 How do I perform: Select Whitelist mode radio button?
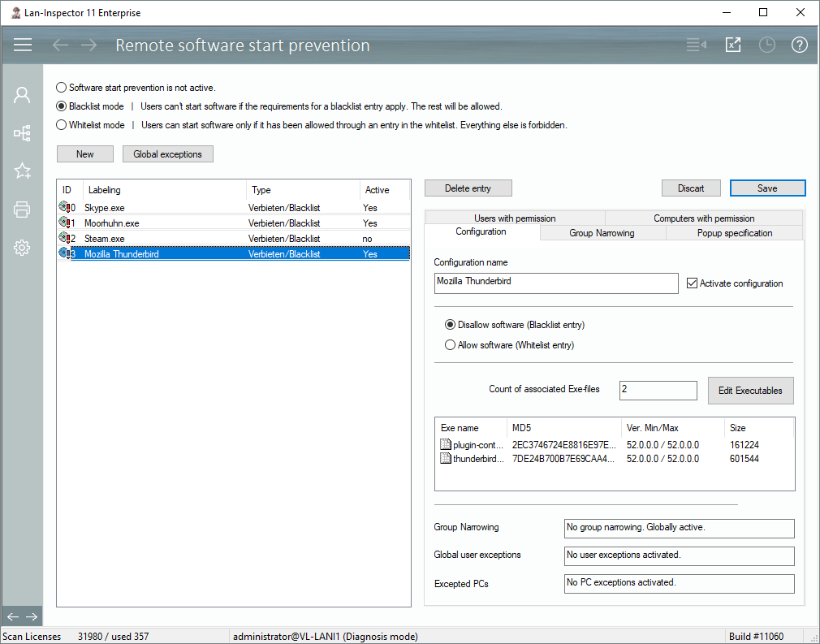click(62, 125)
